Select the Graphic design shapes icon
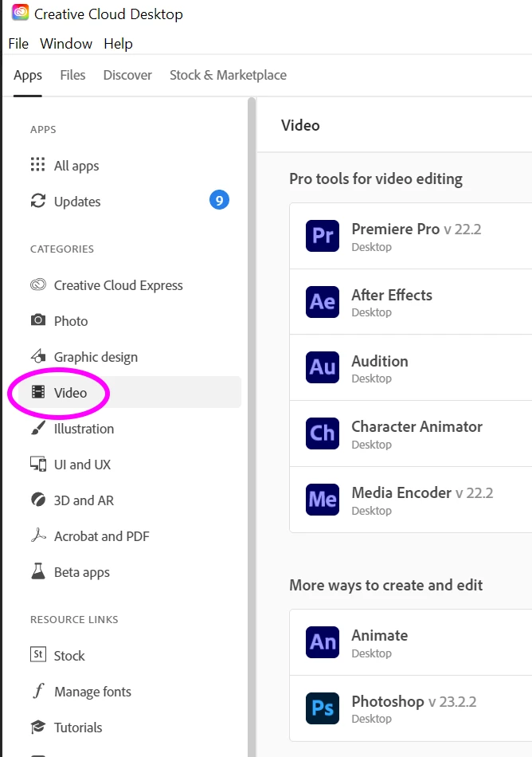The image size is (532, 757). coord(38,356)
